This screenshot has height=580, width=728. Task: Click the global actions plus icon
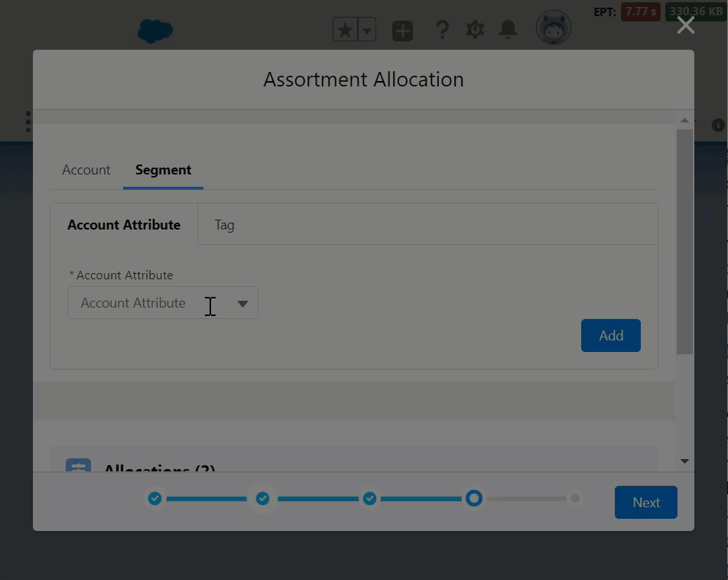402,31
